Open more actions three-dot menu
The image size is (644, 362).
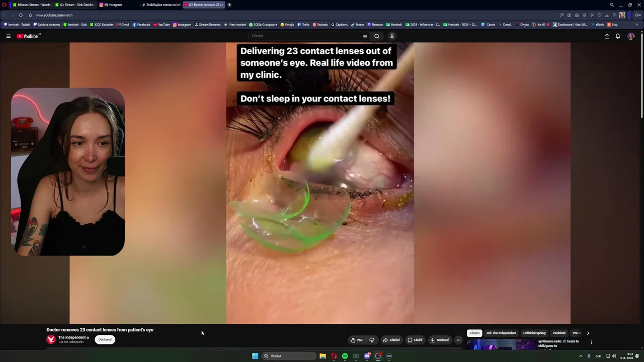[x=458, y=340]
